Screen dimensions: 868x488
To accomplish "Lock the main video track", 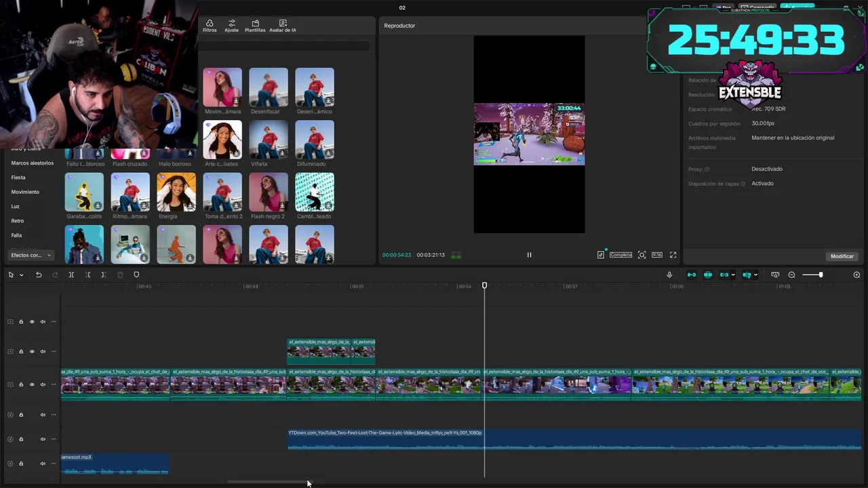I will pyautogui.click(x=21, y=384).
